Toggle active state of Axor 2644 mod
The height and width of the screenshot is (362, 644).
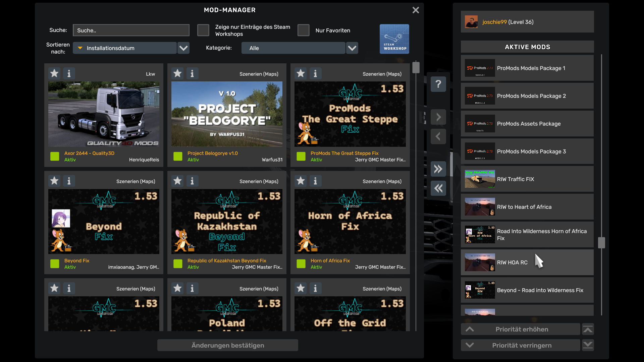click(55, 156)
